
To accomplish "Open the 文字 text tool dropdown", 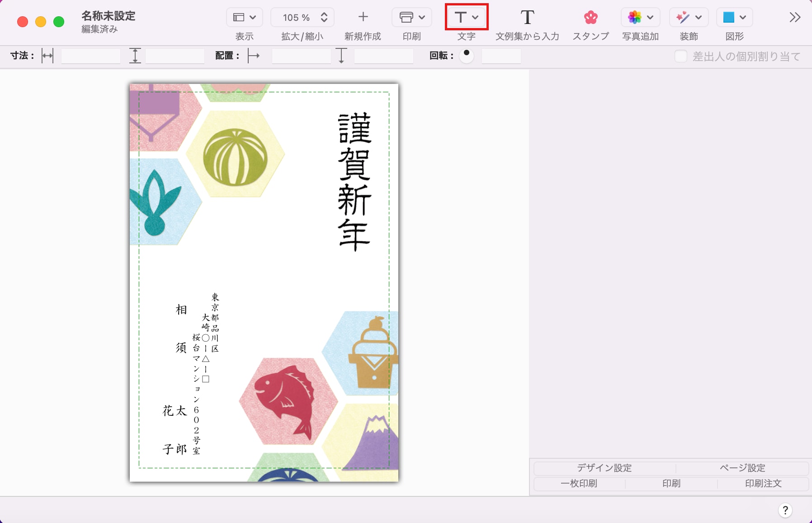I will pyautogui.click(x=466, y=18).
